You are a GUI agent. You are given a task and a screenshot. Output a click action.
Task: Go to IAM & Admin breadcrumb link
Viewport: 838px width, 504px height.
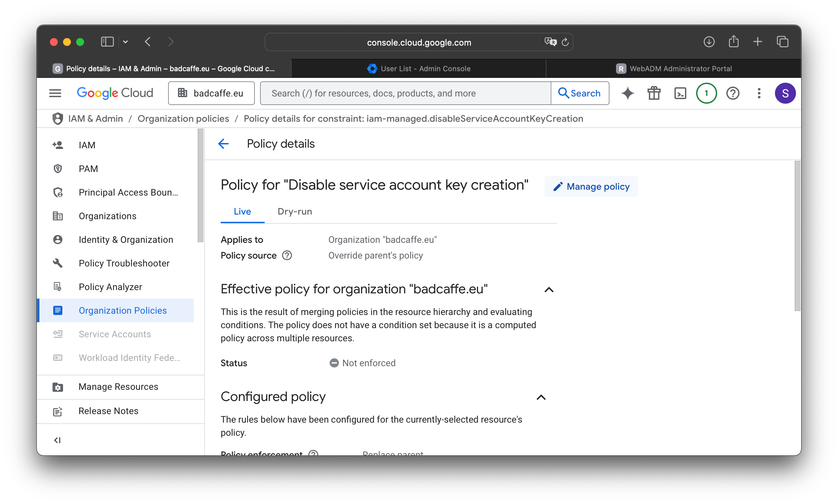[x=96, y=118]
